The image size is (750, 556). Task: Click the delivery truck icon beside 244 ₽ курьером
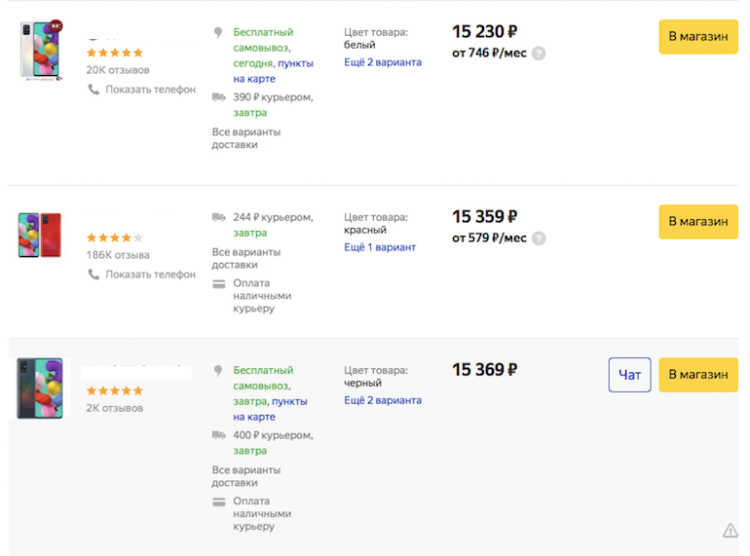pyautogui.click(x=219, y=218)
